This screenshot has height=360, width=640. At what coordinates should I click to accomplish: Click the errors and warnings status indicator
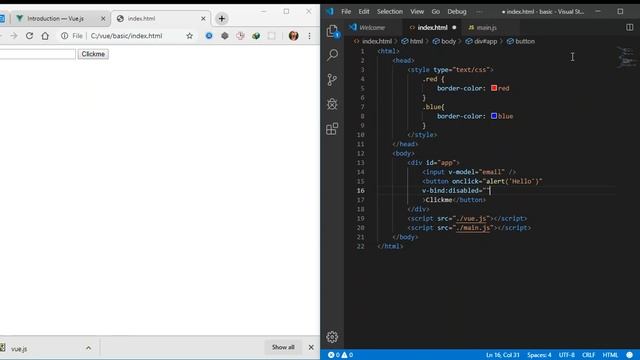click(x=340, y=355)
